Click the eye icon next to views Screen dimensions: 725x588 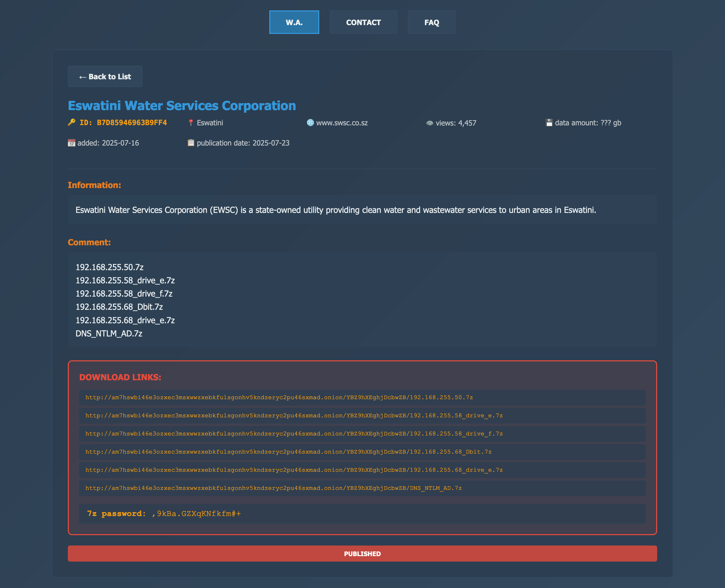pos(430,123)
